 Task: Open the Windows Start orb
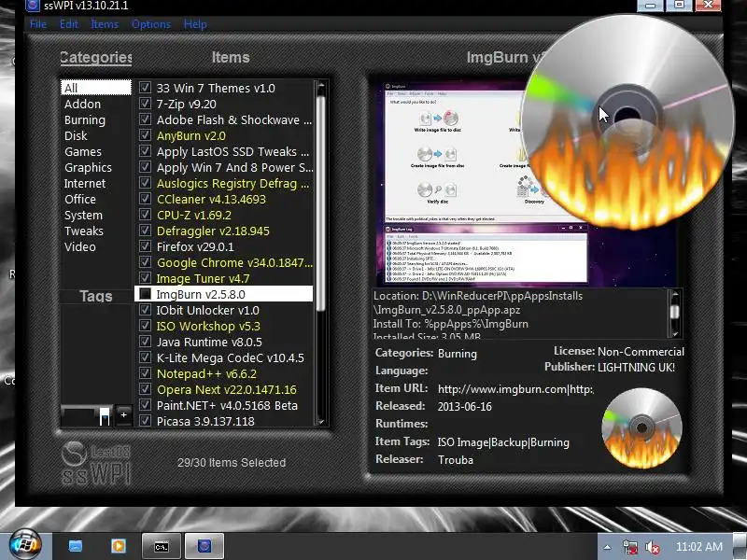click(x=25, y=545)
